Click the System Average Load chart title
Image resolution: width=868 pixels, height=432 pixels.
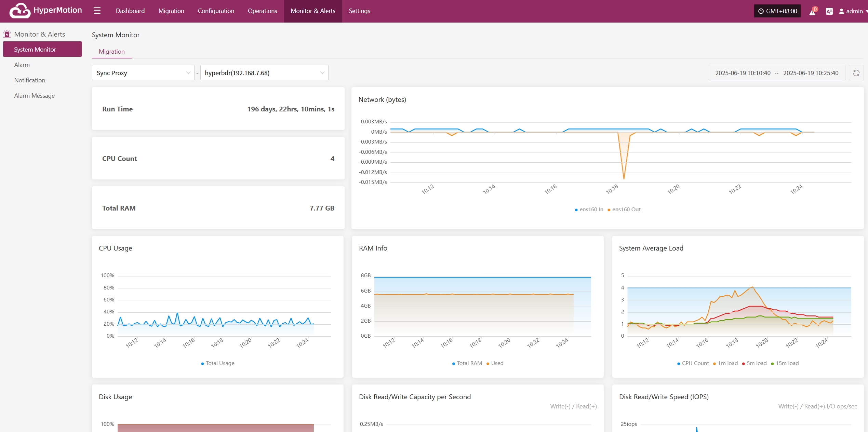[651, 248]
